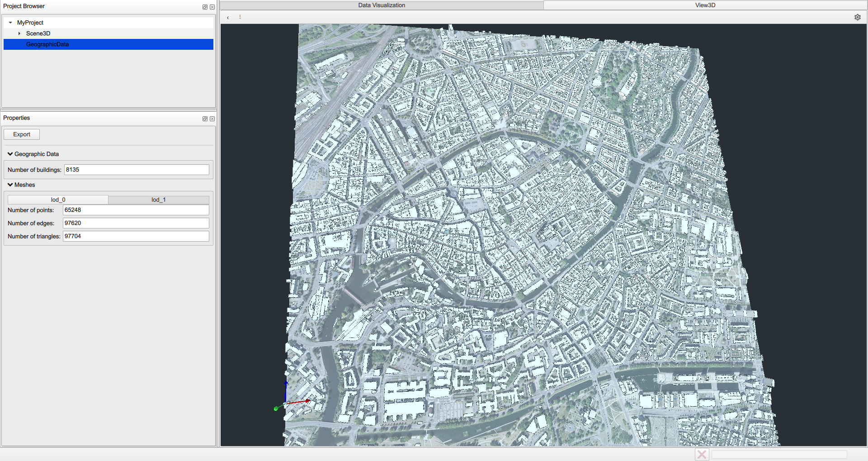Switch to the lod_1 mesh tab
The image size is (868, 461).
pos(158,200)
